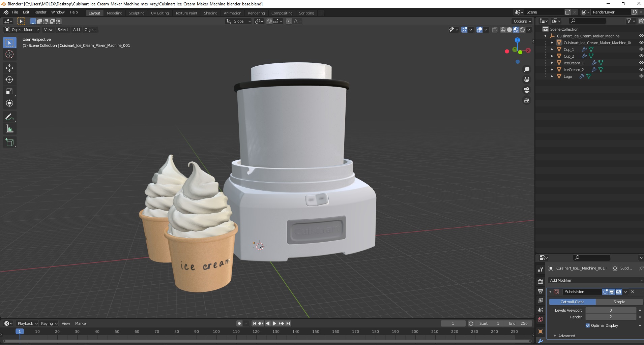This screenshot has height=345, width=644.
Task: Toggle Subdivision modifier edit mode display
Action: coord(605,292)
